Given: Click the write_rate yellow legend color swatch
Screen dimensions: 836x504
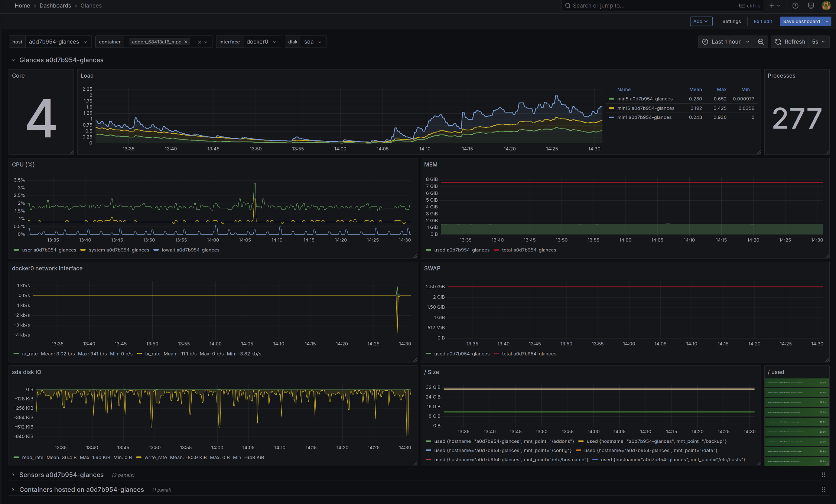Looking at the screenshot, I should pyautogui.click(x=139, y=458).
